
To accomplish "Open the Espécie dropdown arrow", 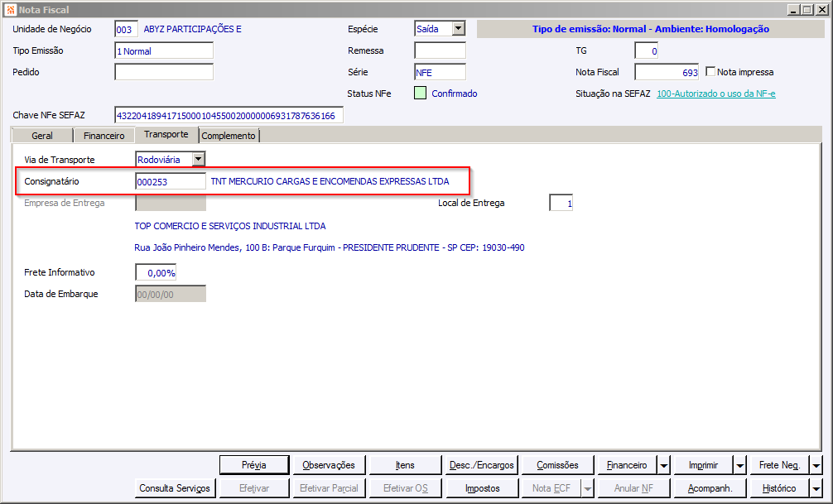I will coord(459,29).
